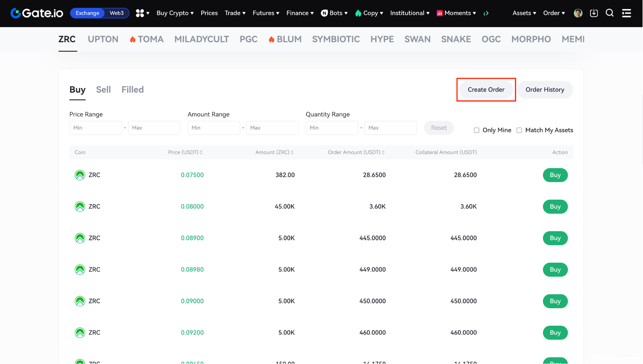Viewport: 643px width, 364px height.
Task: Select the OGC token tab
Action: click(491, 39)
